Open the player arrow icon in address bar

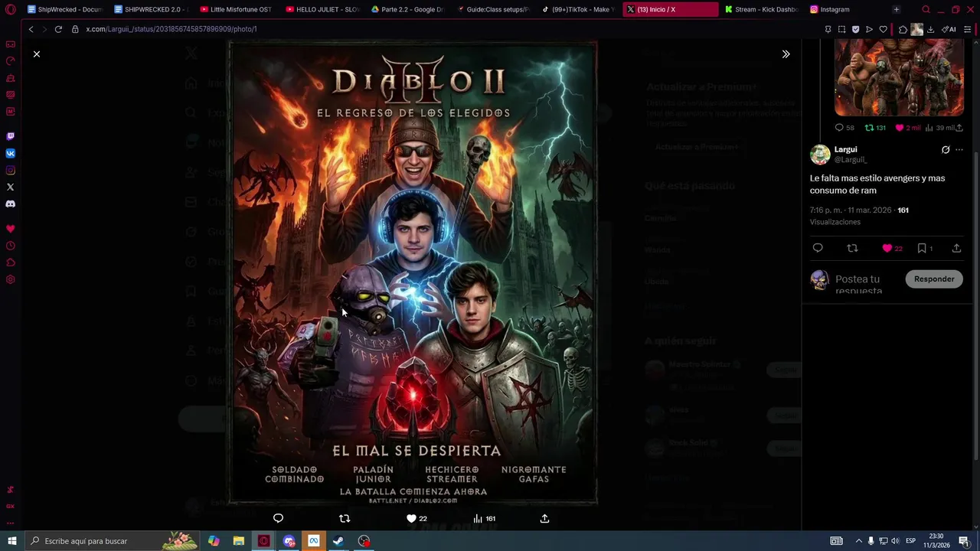click(x=869, y=29)
